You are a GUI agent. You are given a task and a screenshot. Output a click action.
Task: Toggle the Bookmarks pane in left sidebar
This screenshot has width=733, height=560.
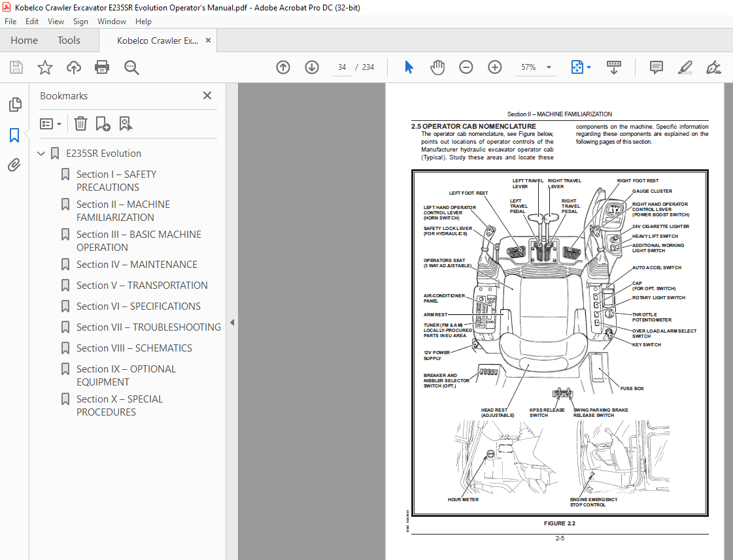[x=14, y=135]
